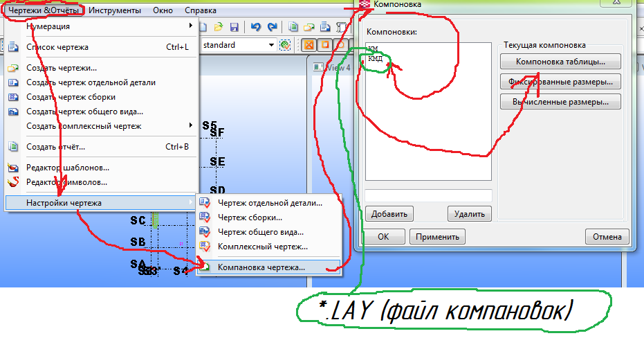
Task: Open Редактор символов...
Action: point(102,182)
